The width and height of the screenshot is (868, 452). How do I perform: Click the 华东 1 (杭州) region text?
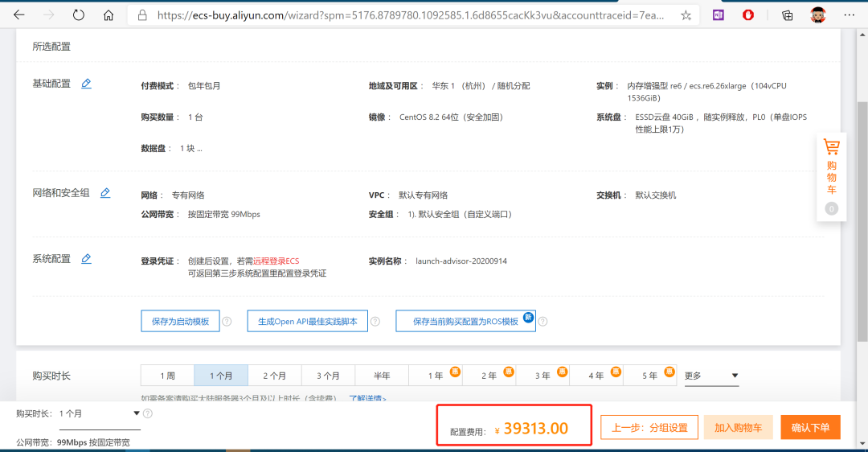(481, 86)
